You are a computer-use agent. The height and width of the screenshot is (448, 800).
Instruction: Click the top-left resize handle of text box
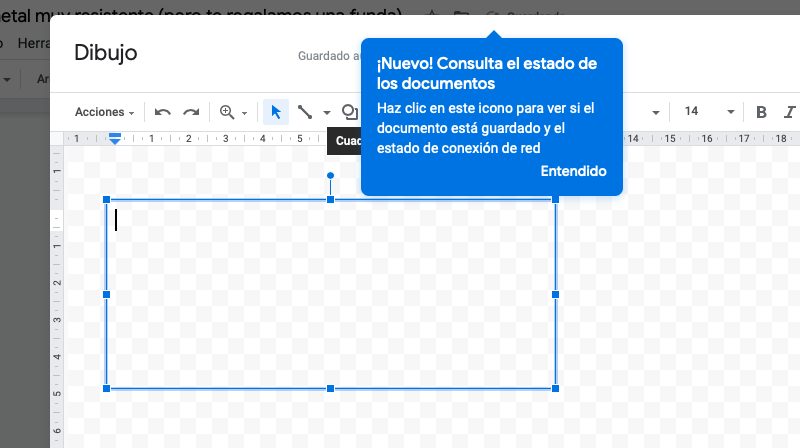[107, 200]
